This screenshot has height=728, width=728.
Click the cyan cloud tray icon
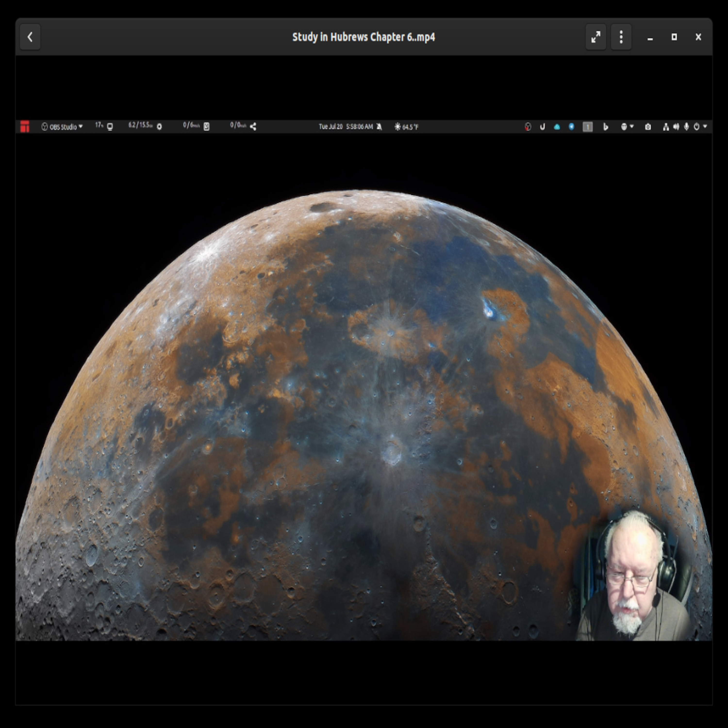(x=557, y=127)
